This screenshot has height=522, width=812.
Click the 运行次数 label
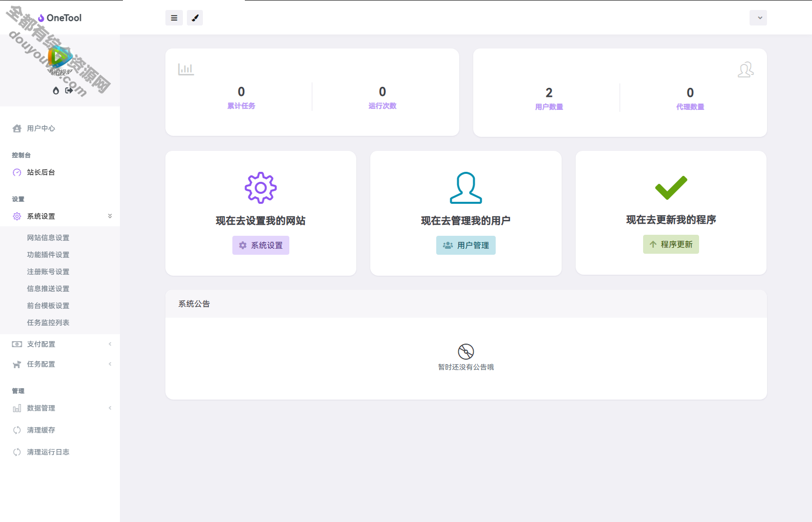click(x=382, y=106)
